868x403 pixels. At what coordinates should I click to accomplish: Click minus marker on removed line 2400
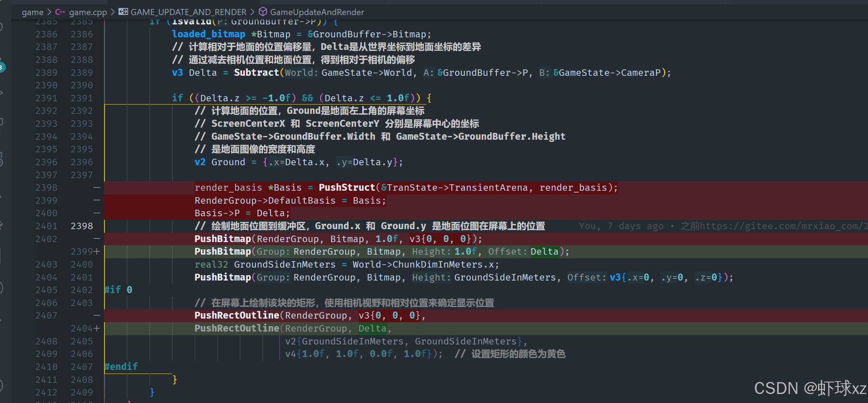(97, 213)
